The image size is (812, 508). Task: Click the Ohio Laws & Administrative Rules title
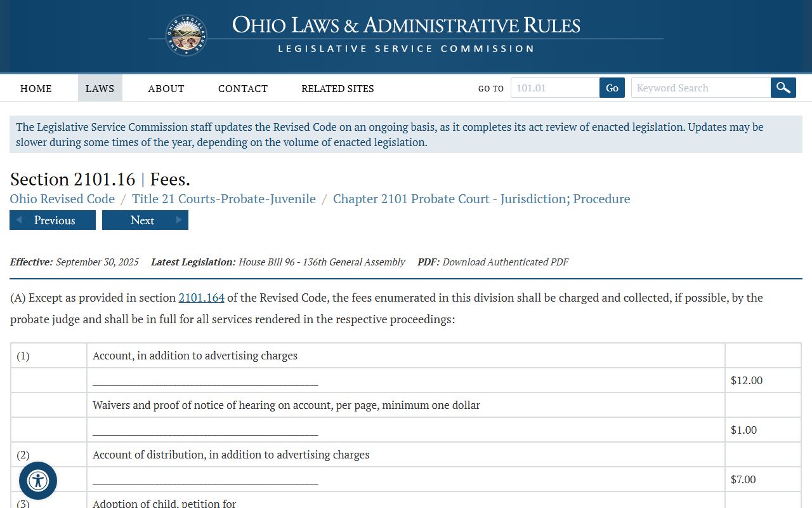(406, 25)
